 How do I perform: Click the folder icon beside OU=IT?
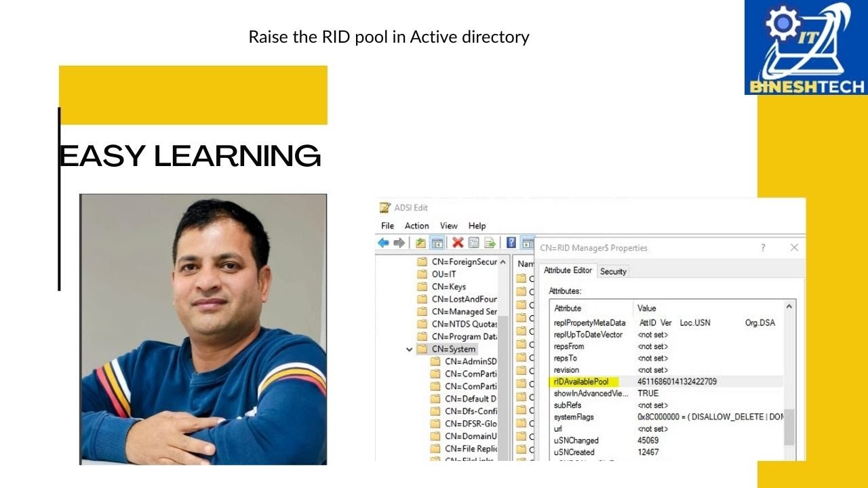422,274
